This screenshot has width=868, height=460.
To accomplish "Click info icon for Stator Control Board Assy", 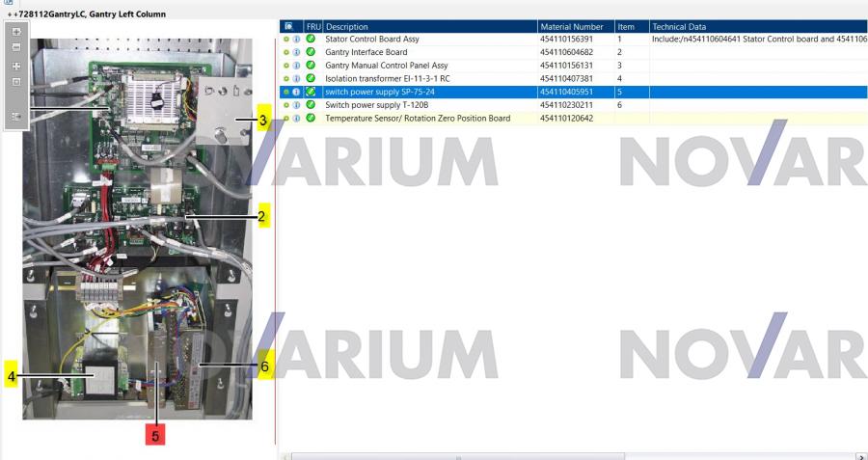I will [297, 39].
